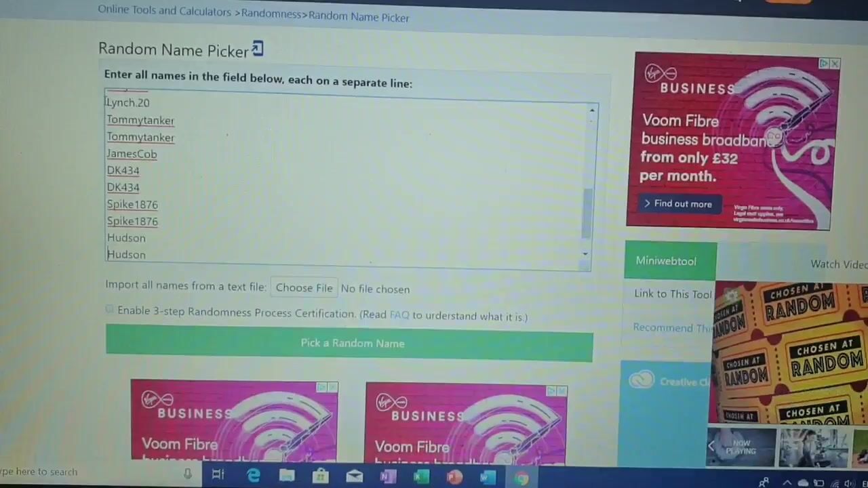
Task: Open Mail app from the taskbar
Action: point(354,478)
